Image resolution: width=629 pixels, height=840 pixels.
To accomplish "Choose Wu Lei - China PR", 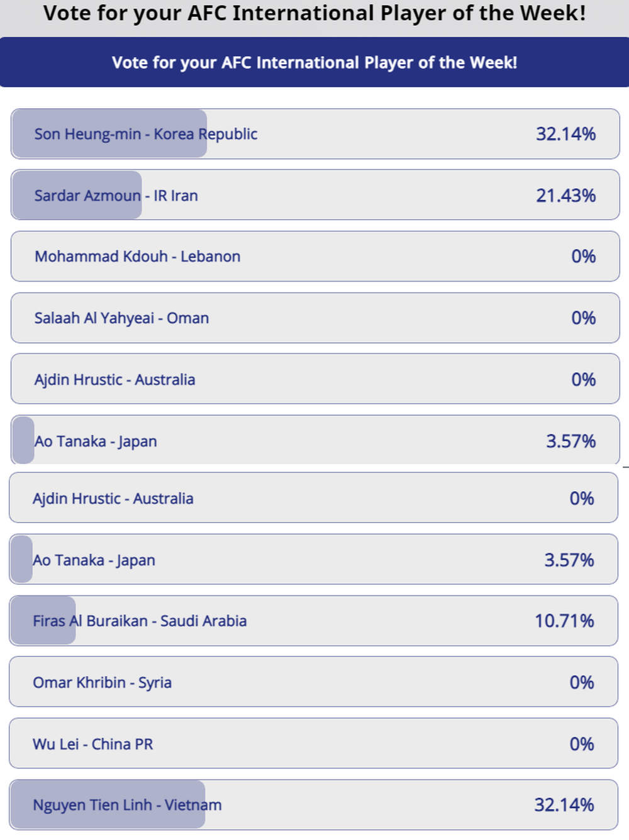I will click(313, 744).
